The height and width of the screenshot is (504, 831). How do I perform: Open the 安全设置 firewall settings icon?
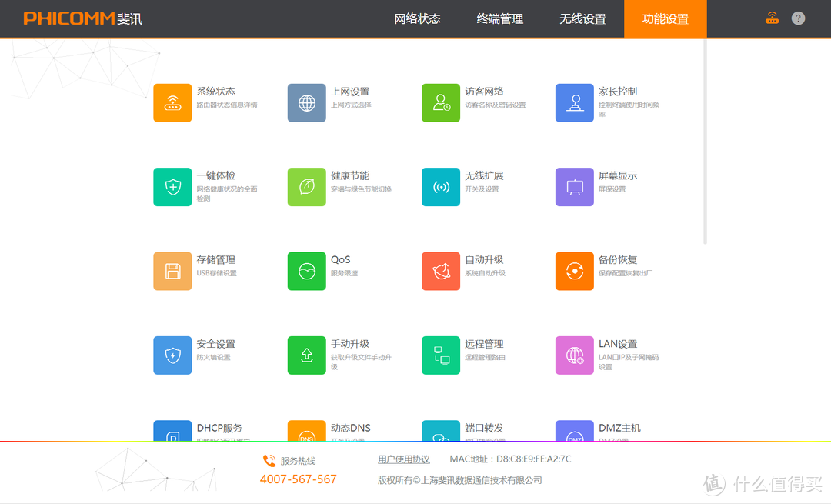point(172,355)
